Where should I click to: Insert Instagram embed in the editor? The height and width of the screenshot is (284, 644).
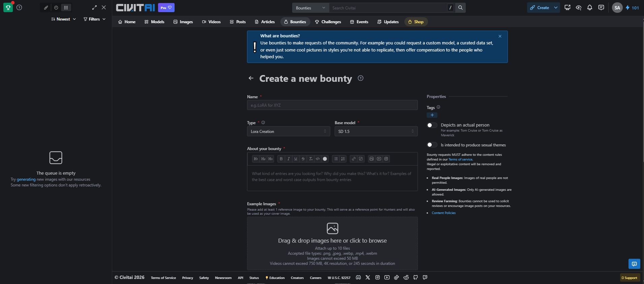click(x=386, y=159)
